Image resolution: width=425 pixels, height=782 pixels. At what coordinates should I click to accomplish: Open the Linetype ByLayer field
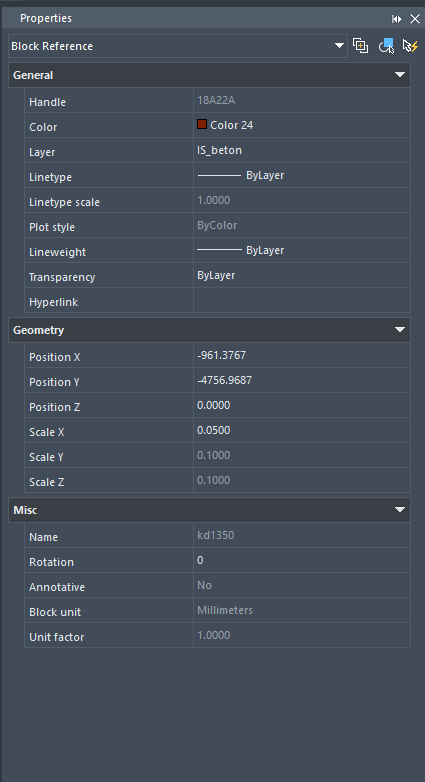302,175
